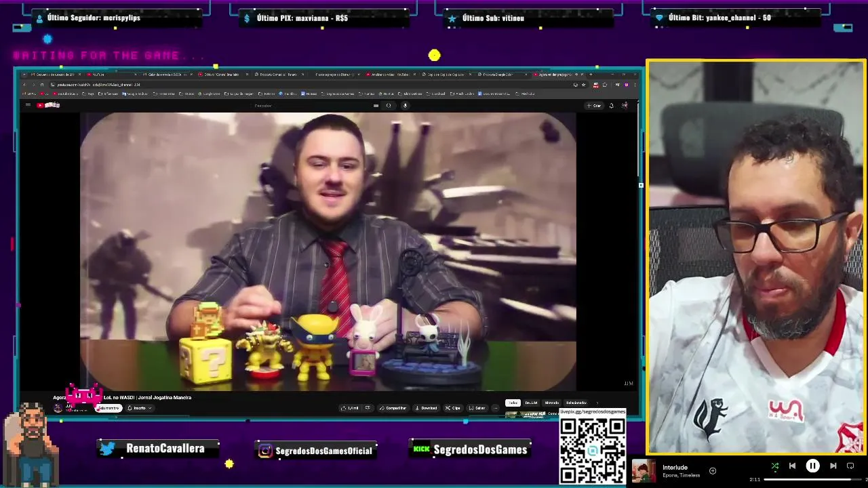The width and height of the screenshot is (868, 488).
Task: Open the YouTube notifications bell
Action: 612,105
